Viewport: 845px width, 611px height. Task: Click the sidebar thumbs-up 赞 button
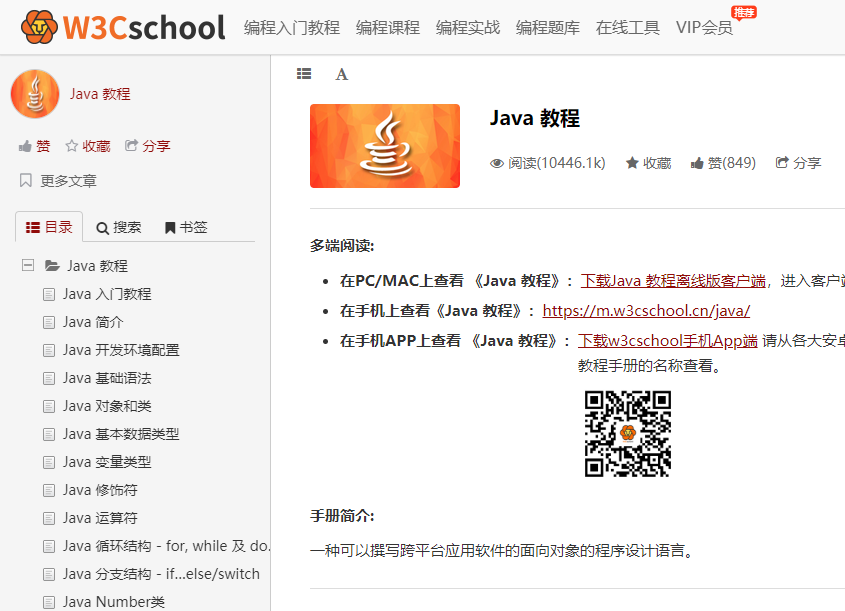pos(34,146)
